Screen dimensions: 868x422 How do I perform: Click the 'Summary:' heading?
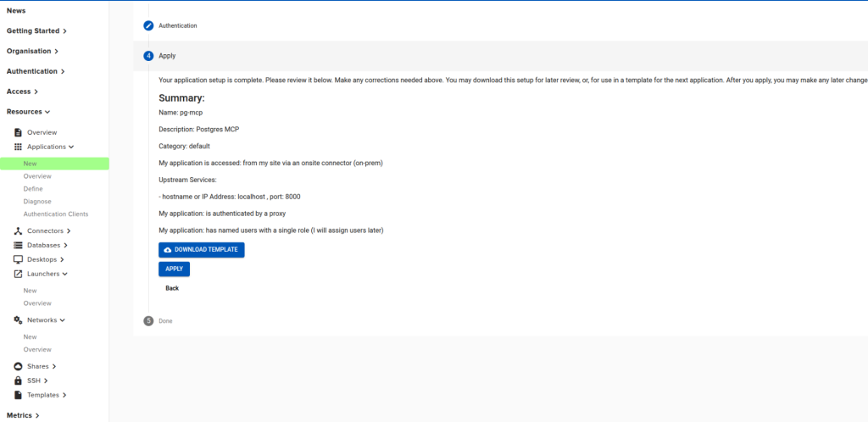point(181,98)
